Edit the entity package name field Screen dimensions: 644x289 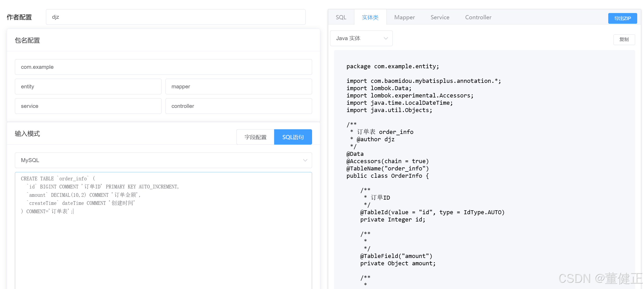pyautogui.click(x=88, y=87)
